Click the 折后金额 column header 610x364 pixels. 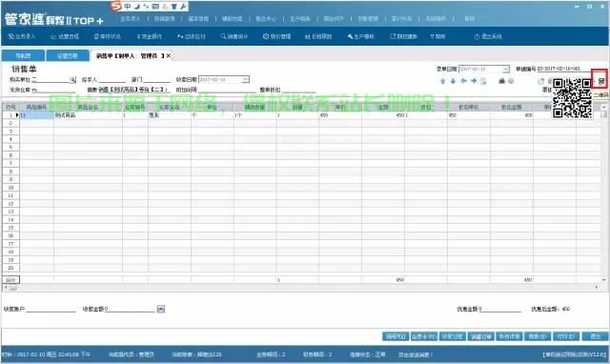point(512,107)
